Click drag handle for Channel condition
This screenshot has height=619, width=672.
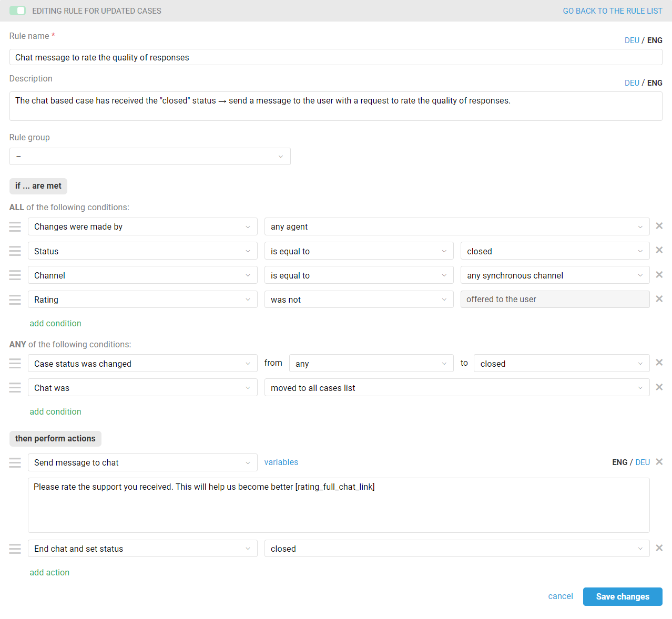pos(15,275)
